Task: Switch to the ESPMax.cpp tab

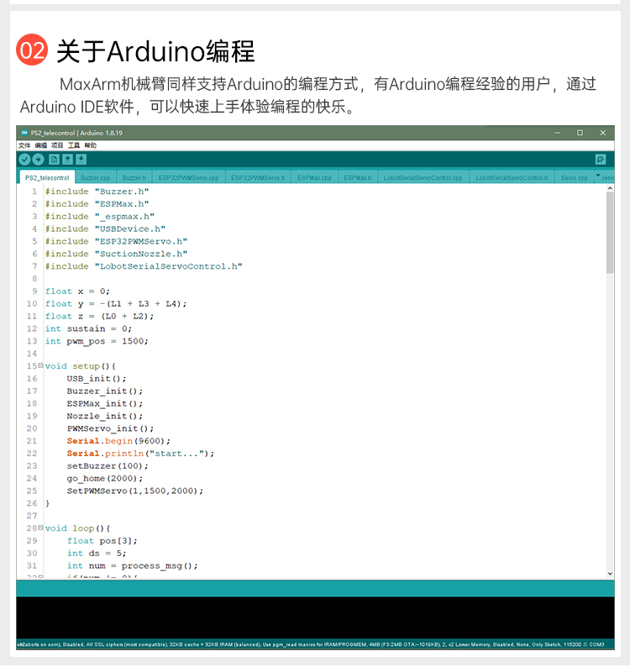Action: (x=314, y=178)
